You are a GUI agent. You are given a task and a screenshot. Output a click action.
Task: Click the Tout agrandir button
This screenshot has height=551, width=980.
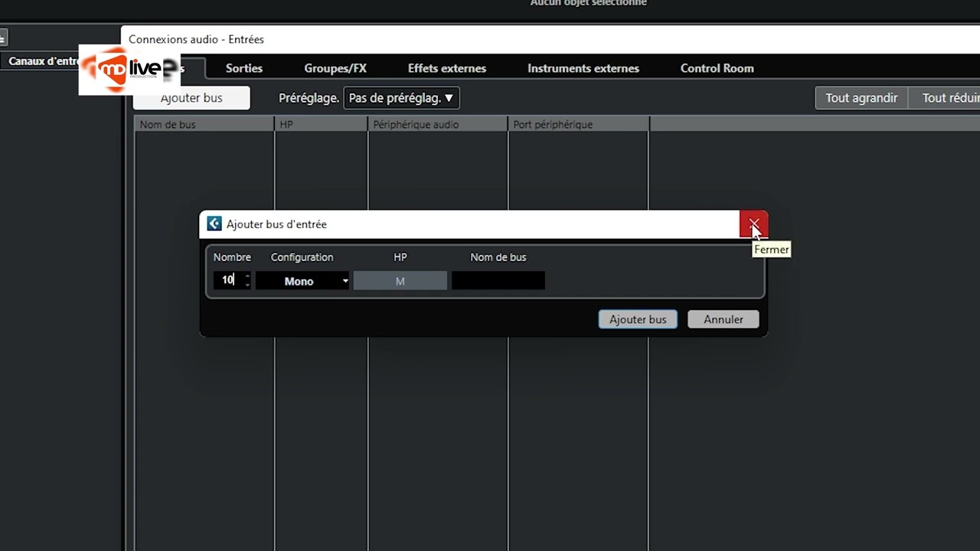[x=861, y=98]
